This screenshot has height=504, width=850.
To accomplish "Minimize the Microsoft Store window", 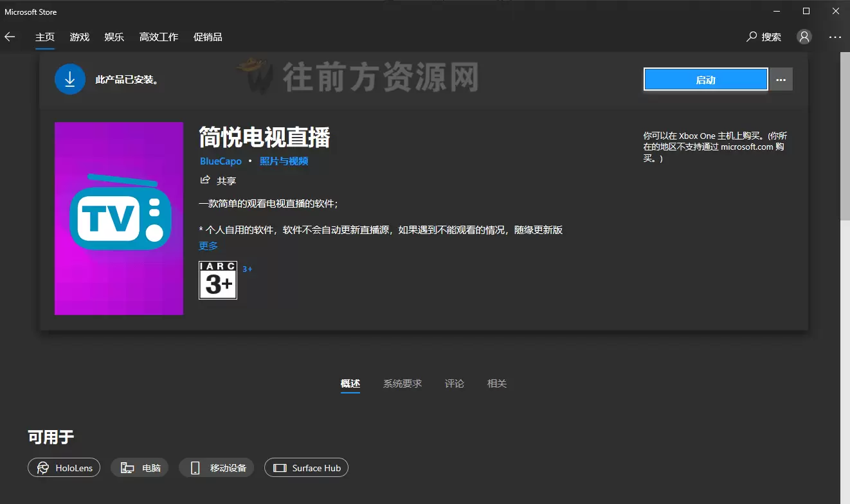I will coord(777,11).
